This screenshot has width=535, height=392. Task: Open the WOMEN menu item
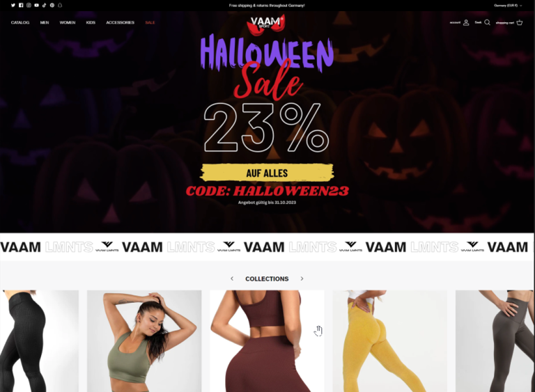coord(68,22)
